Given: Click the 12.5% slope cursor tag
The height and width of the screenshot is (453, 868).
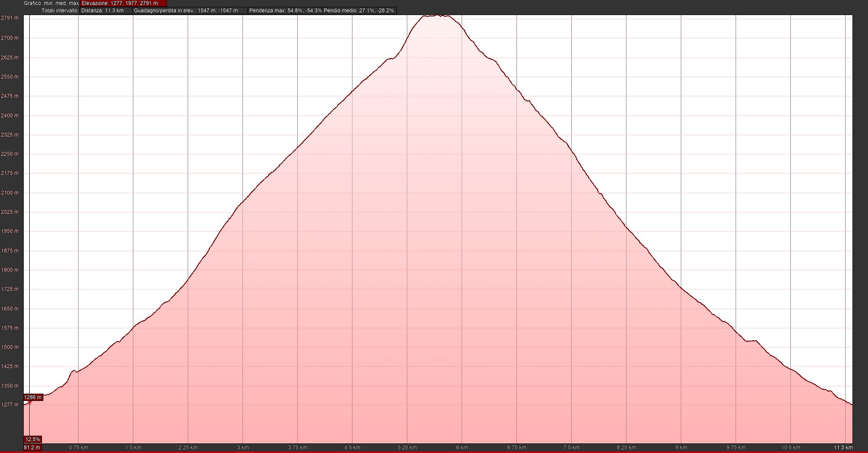Looking at the screenshot, I should (33, 439).
